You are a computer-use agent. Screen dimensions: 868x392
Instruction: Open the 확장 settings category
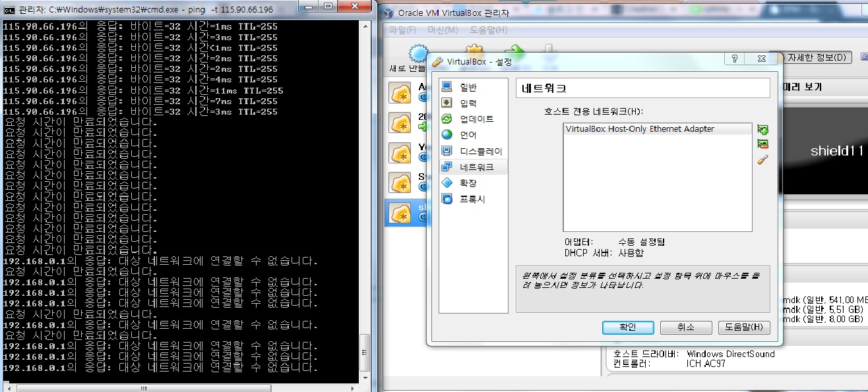pyautogui.click(x=474, y=183)
